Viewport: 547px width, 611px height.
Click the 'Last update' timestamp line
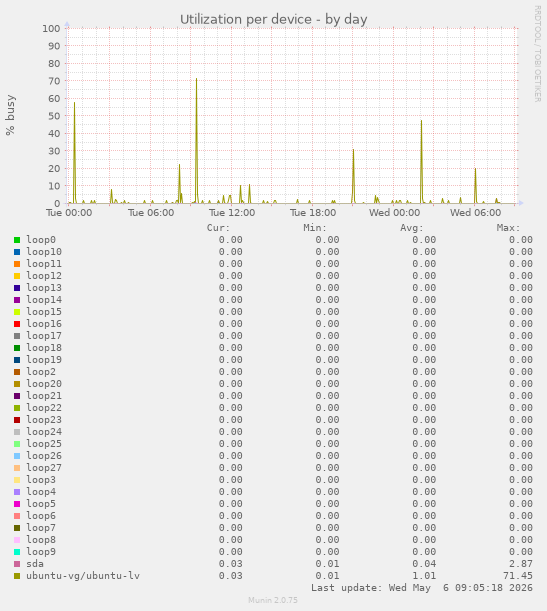[422, 588]
